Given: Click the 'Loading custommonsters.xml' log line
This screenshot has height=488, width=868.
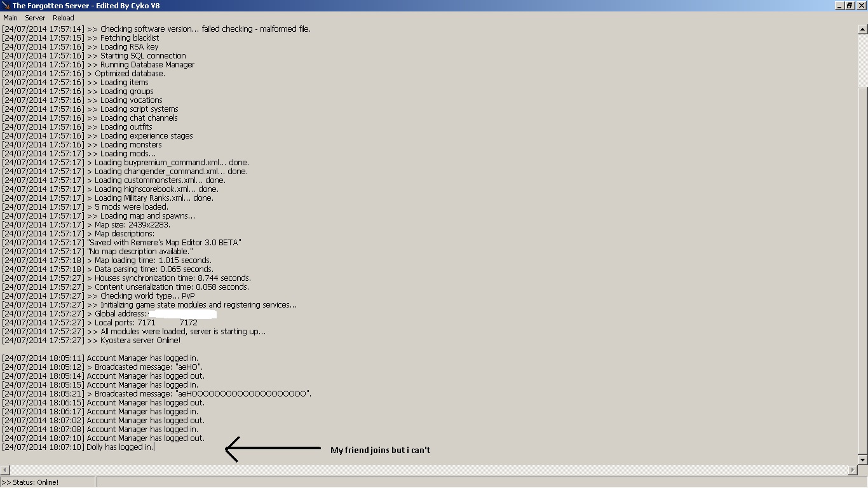Looking at the screenshot, I should click(x=114, y=180).
